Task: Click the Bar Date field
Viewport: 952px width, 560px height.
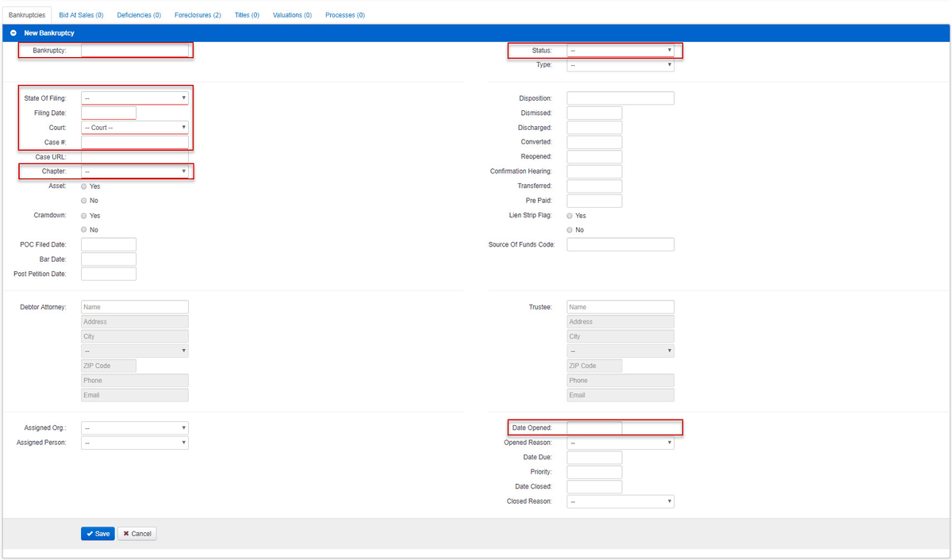Action: coord(109,259)
